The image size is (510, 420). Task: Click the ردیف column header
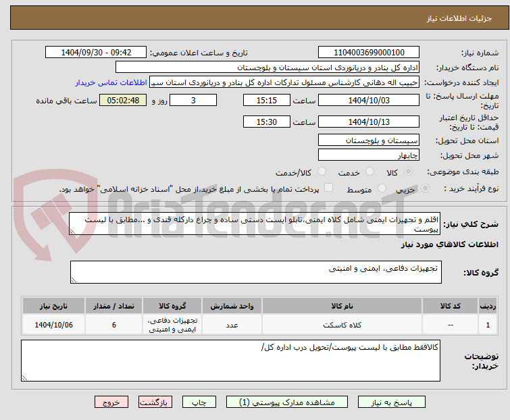[x=488, y=306]
